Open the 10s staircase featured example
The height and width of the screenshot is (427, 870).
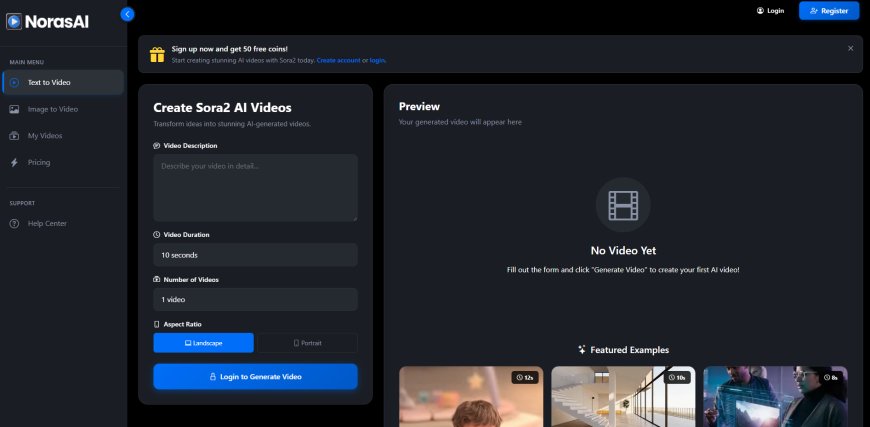click(623, 396)
